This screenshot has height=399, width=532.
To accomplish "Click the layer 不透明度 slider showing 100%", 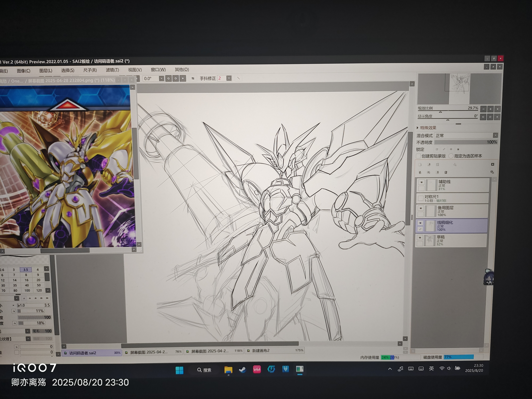I will 466,142.
